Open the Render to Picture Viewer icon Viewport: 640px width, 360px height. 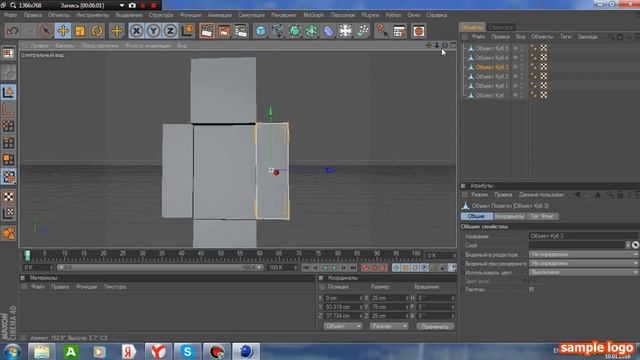(x=224, y=31)
